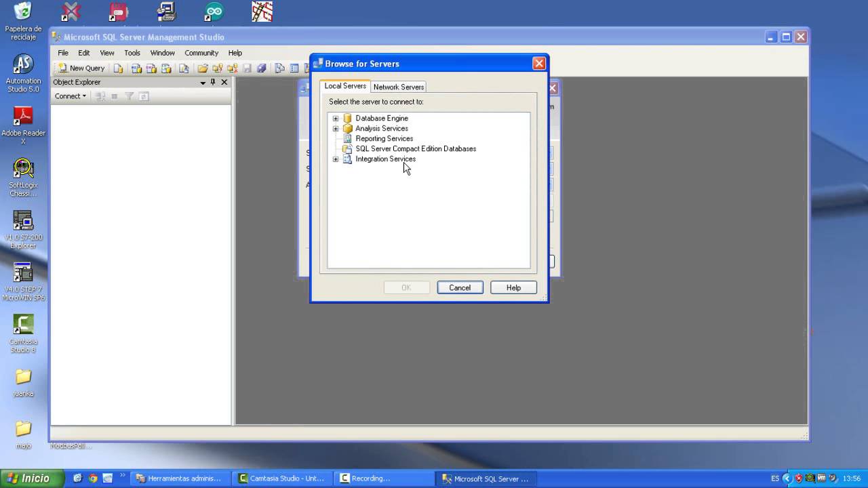Click the V1.0 S7-200 Explorer desktop icon
Viewport: 868px width, 488px height.
point(23,230)
